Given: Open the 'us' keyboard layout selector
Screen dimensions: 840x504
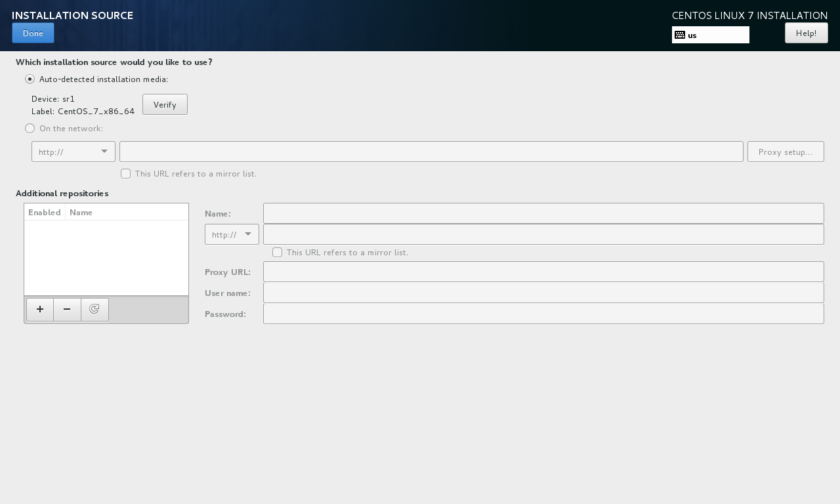Looking at the screenshot, I should coord(711,35).
